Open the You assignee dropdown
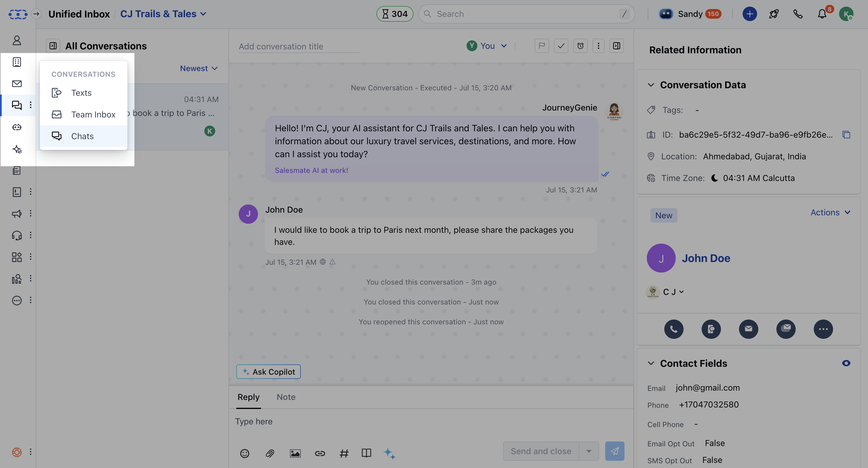 pyautogui.click(x=486, y=46)
